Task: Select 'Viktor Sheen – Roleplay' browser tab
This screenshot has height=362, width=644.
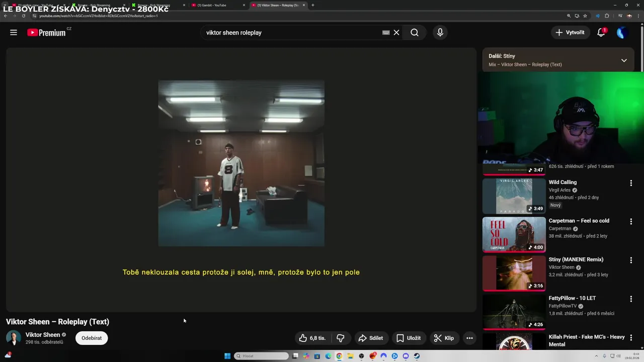Action: pos(278,5)
